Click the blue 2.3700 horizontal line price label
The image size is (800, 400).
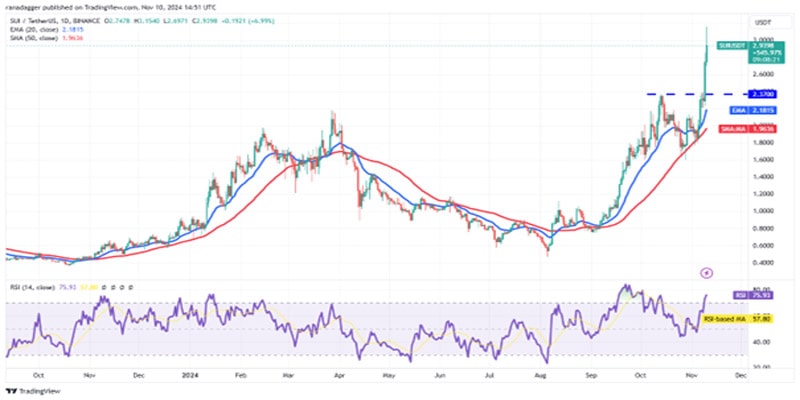point(763,94)
